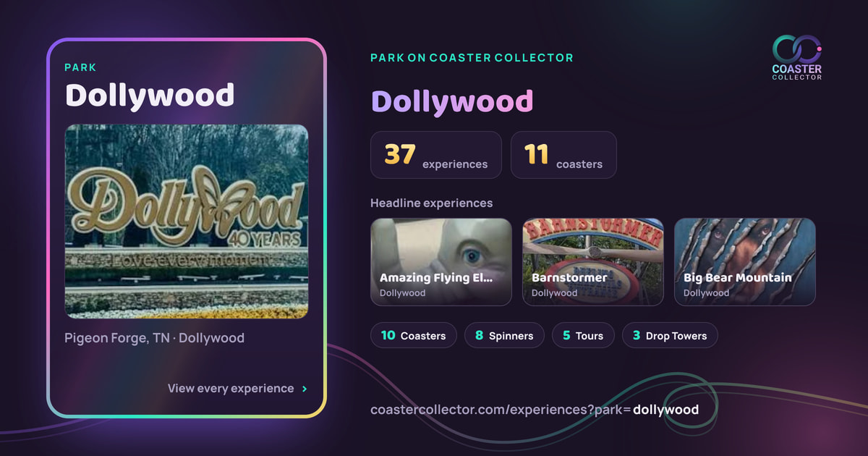Click the 10 Coasters tag
This screenshot has width=868, height=456.
click(414, 336)
